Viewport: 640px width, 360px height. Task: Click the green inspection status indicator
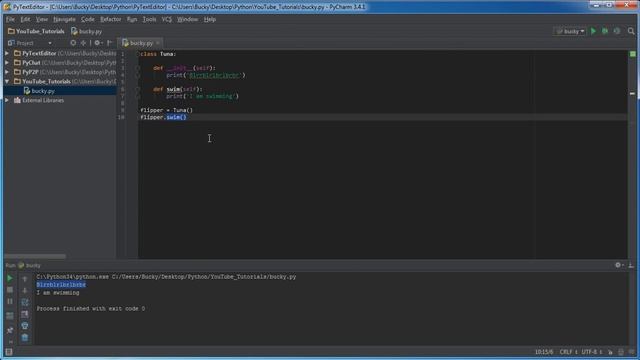633,54
